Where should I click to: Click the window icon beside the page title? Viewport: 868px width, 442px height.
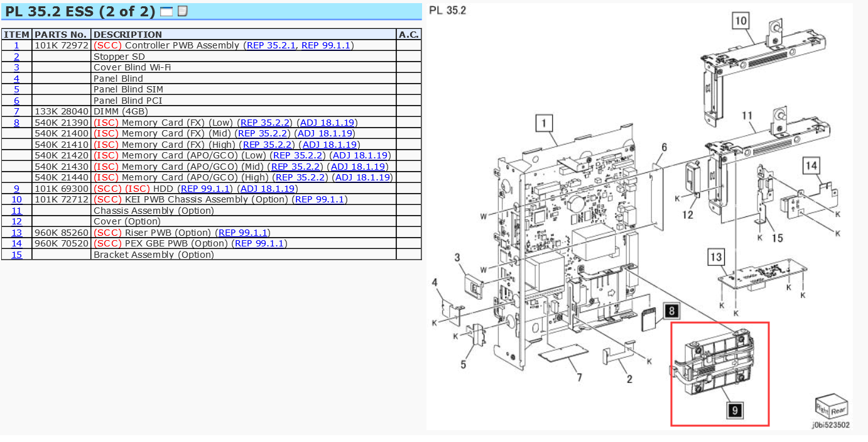point(166,11)
